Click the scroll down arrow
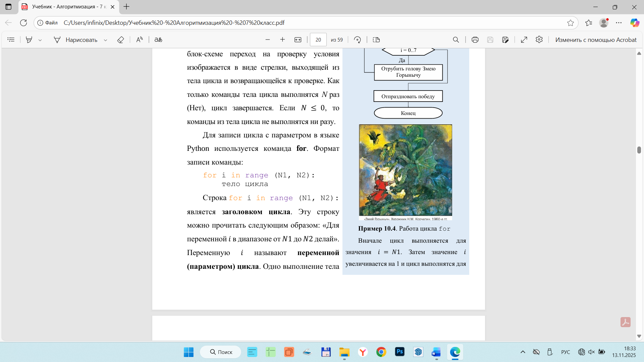644x362 pixels. tap(639, 336)
